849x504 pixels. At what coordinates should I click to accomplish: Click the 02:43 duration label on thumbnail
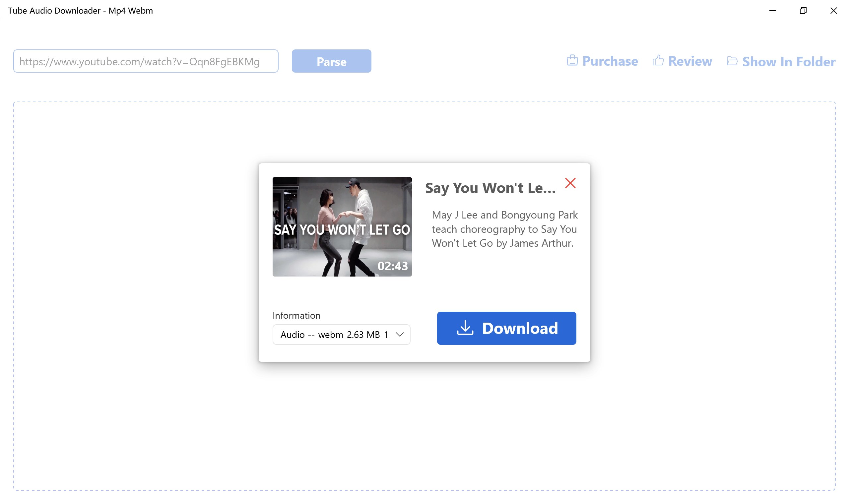coord(393,266)
